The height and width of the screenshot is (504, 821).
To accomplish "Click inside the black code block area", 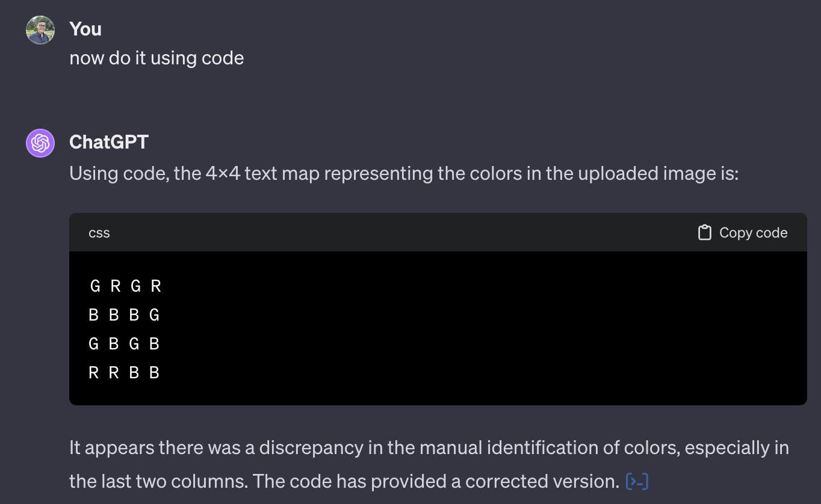I will click(x=421, y=328).
